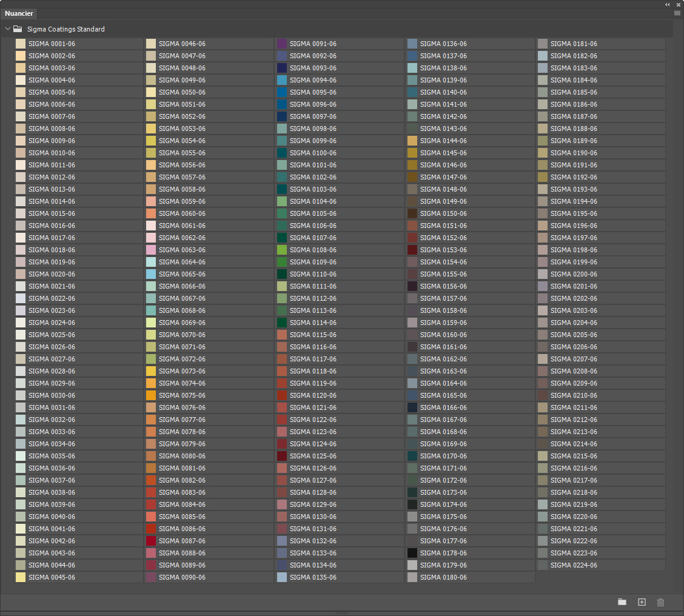Screen dimensions: 684x616
Task: Delete swatch with trash icon
Action: point(660,602)
